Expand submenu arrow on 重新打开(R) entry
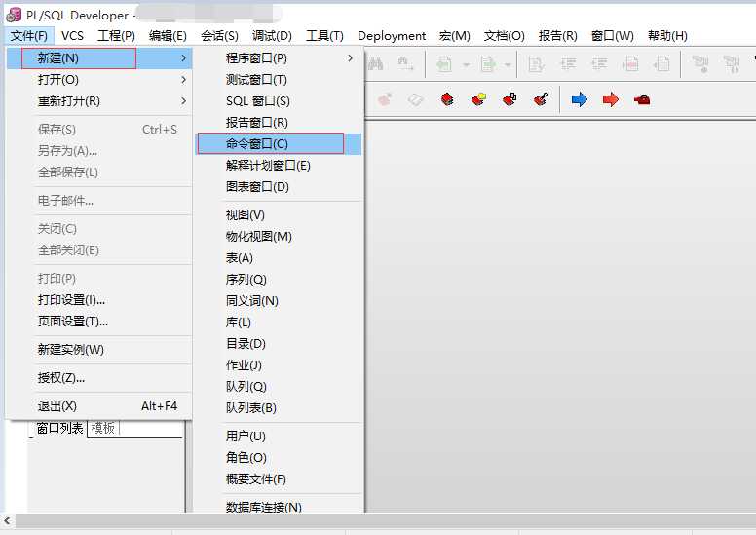Screen dimensions: 756x535 (x=184, y=100)
